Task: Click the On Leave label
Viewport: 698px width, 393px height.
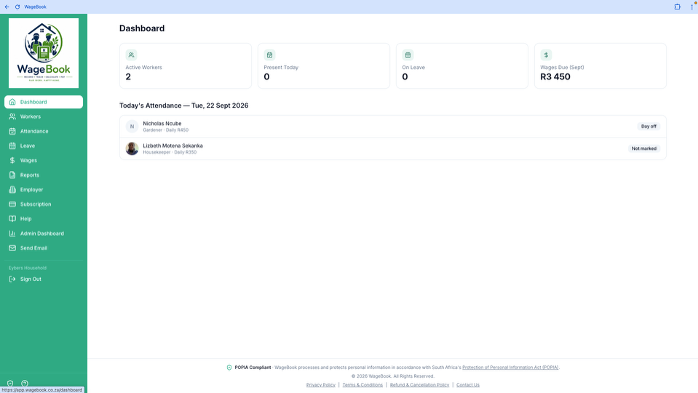Action: click(x=414, y=67)
